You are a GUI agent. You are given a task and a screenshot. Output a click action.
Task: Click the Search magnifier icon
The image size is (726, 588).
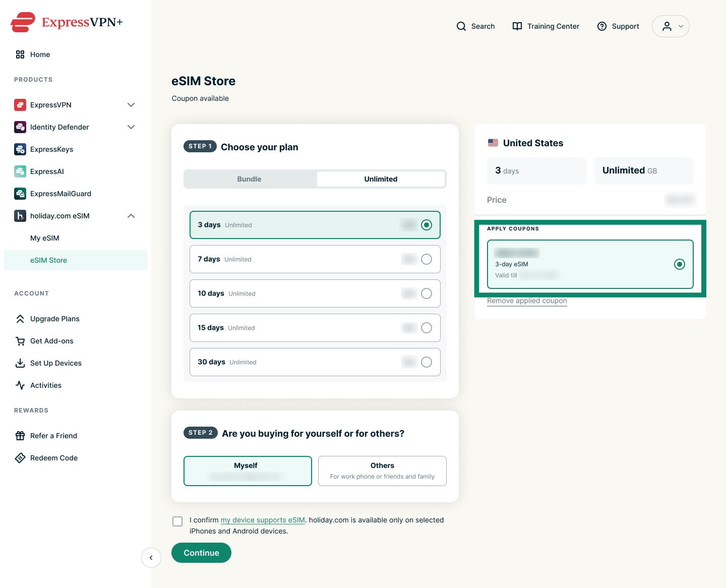pyautogui.click(x=461, y=26)
